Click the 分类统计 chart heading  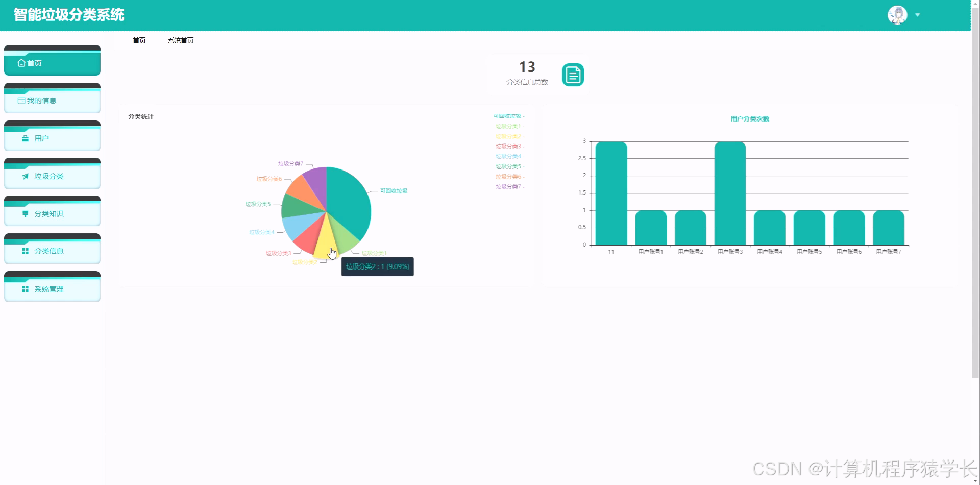141,117
